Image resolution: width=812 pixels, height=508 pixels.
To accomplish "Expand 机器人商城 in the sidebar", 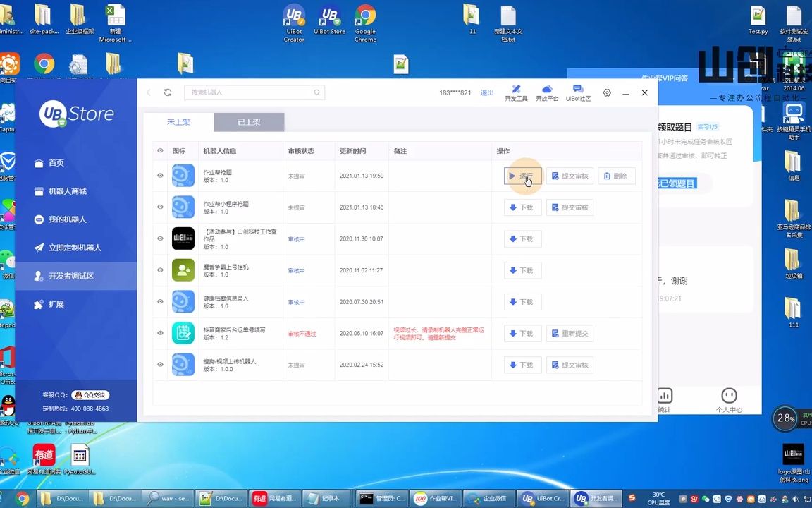I will click(x=66, y=191).
